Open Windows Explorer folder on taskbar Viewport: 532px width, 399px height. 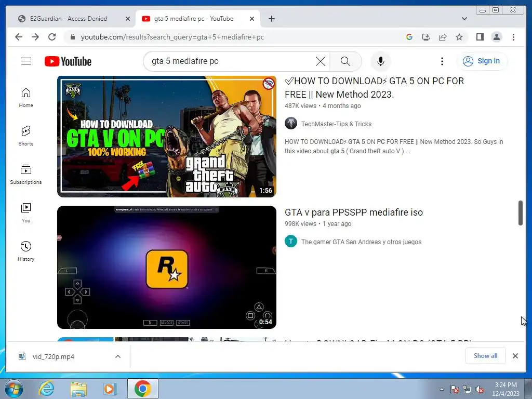pos(78,389)
